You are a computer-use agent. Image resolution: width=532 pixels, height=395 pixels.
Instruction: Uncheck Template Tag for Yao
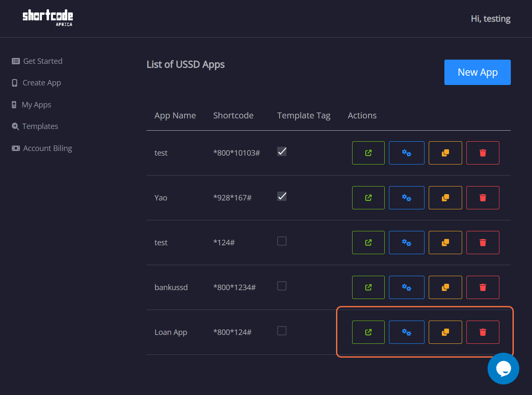coord(282,196)
